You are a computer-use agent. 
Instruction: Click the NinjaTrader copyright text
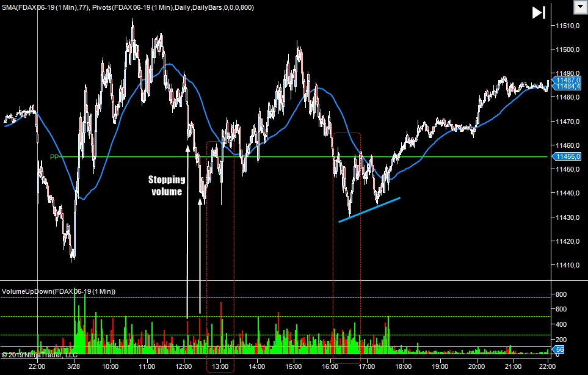click(39, 354)
